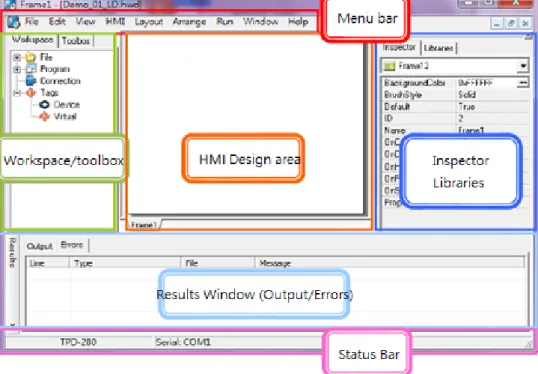Select the Tags node icon in the tree
The width and height of the screenshot is (538, 374).
(x=31, y=93)
